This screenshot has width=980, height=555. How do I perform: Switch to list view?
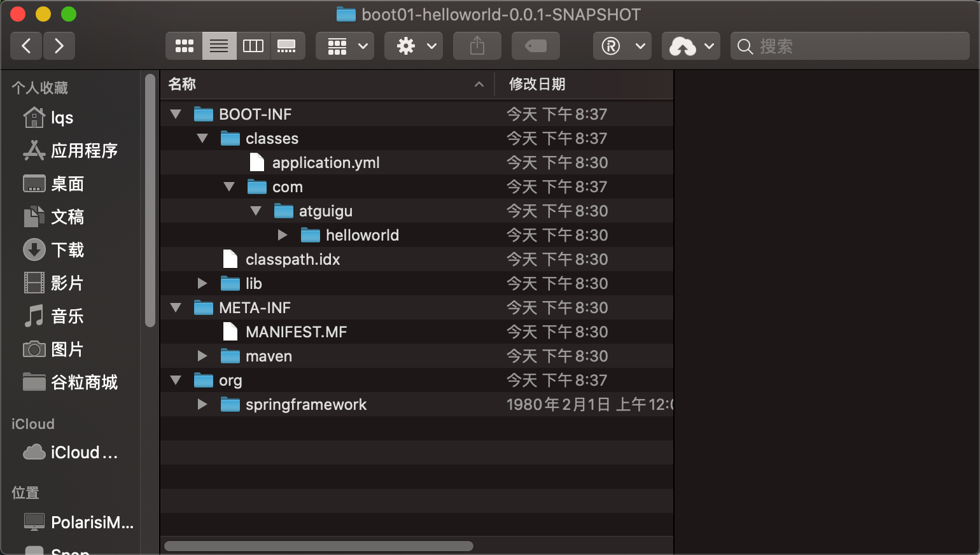(219, 46)
